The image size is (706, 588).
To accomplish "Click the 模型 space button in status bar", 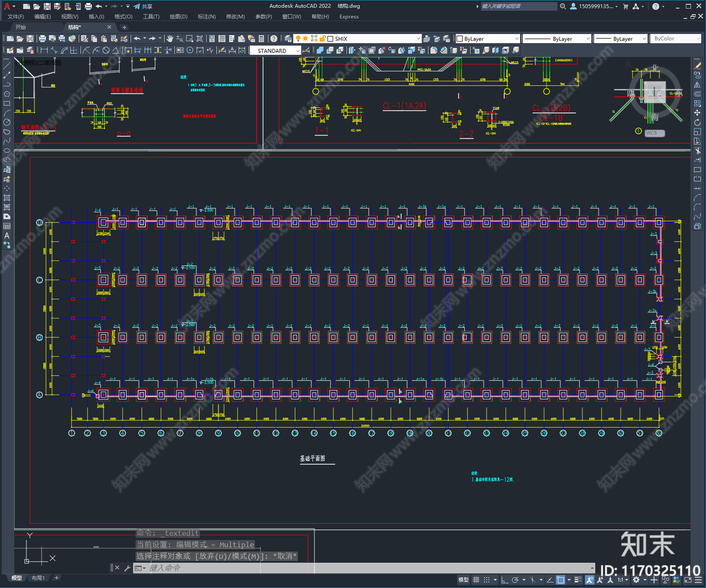I will point(463,580).
